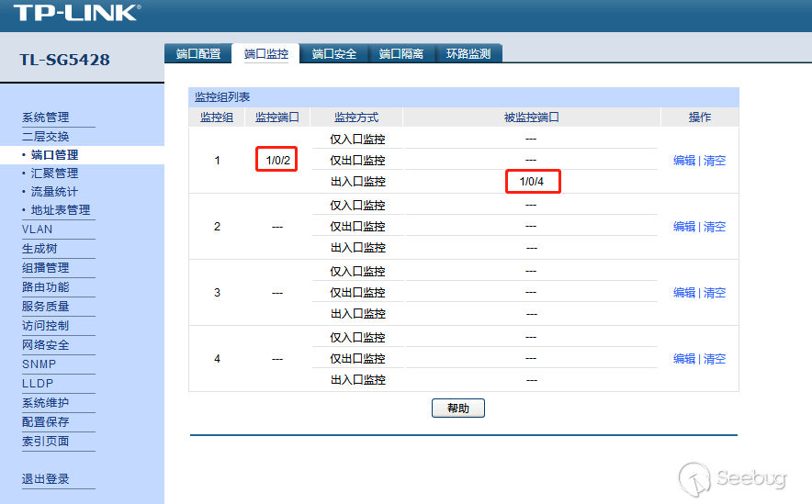Click 编辑 for monitor group 3
The image size is (812, 504).
point(684,293)
